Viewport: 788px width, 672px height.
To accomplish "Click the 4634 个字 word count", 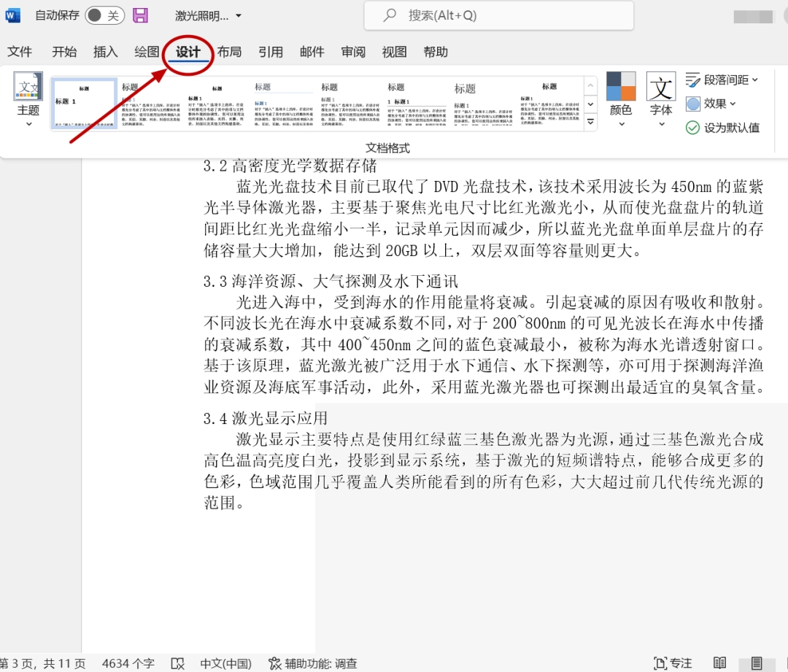I will click(128, 663).
